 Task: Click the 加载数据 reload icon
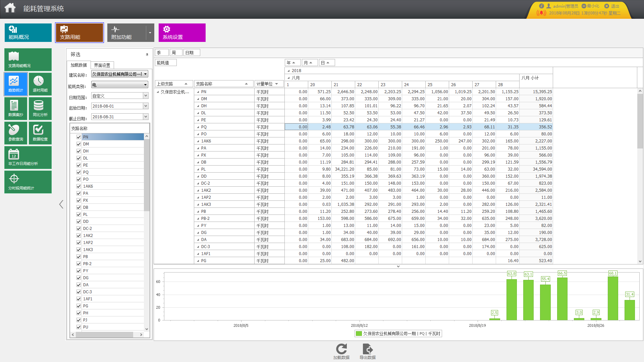[341, 349]
